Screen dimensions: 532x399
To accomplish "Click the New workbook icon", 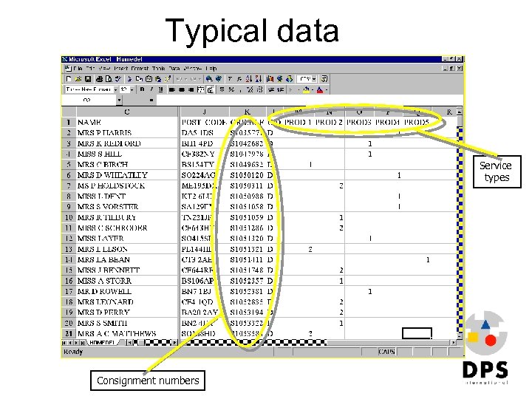I will (x=68, y=79).
